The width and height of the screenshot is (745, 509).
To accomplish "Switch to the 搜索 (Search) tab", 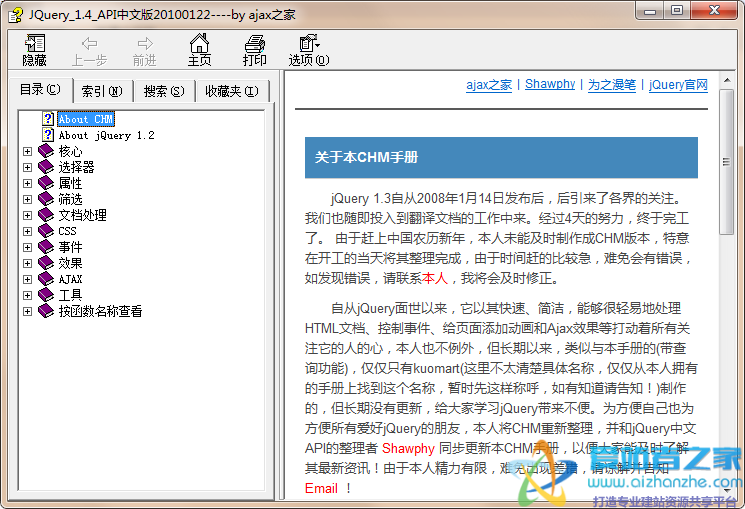I will 164,91.
